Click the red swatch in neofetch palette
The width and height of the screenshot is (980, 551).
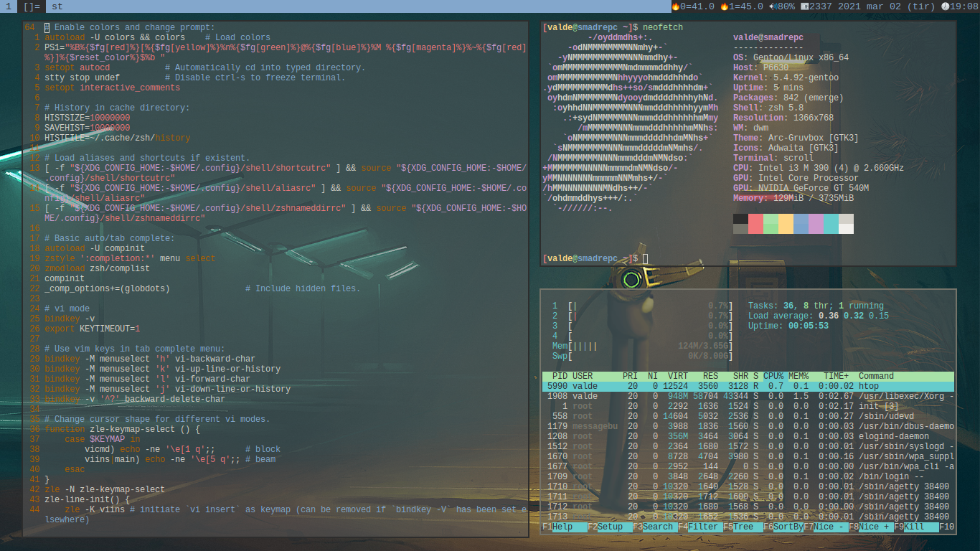click(x=755, y=224)
